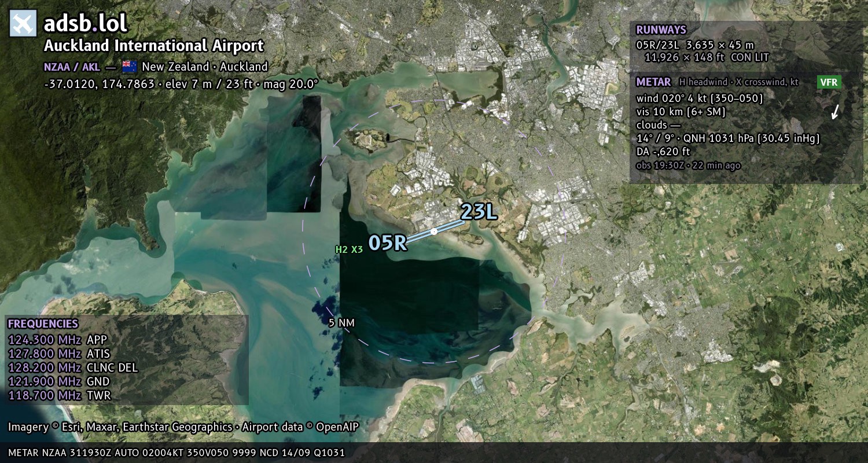Click the green "H2 X3" wind component label

349,250
